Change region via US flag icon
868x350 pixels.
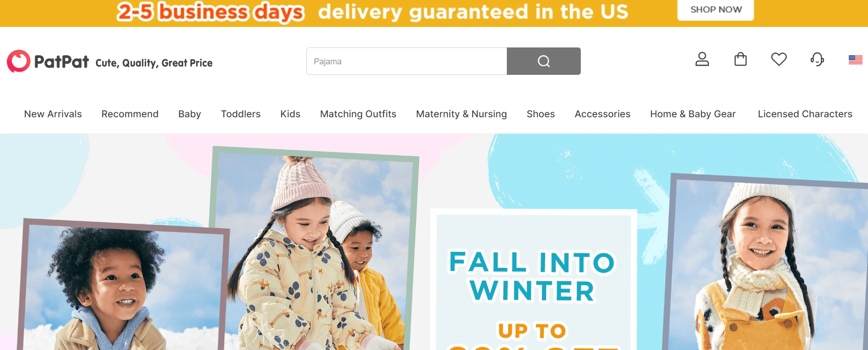pyautogui.click(x=855, y=60)
